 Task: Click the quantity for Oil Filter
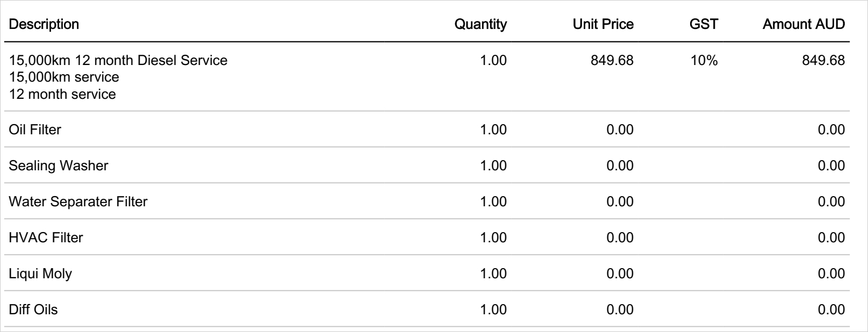coord(493,129)
